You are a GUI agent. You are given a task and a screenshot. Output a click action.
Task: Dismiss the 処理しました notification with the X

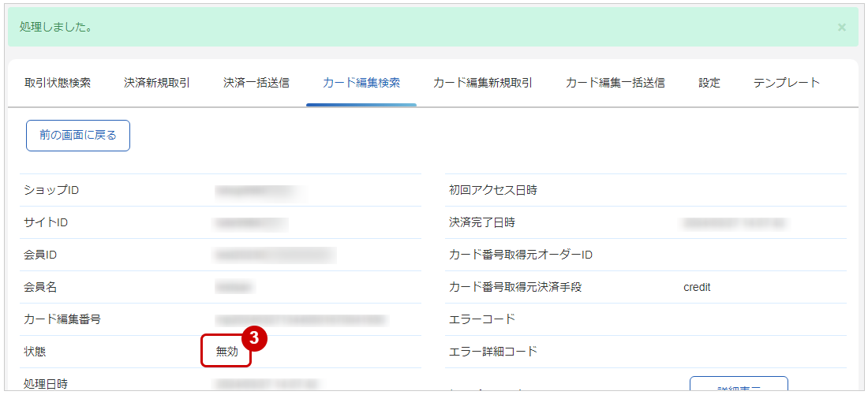coord(841,27)
